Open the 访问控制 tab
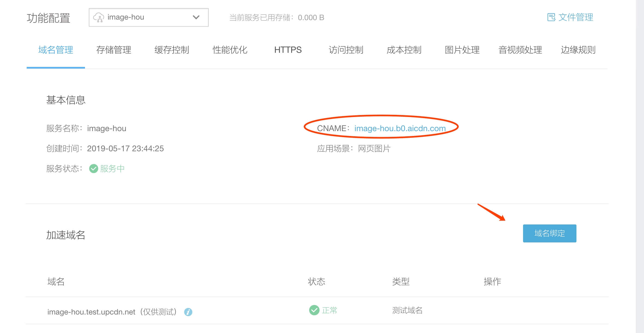Screen dimensions: 644x333 click(346, 50)
